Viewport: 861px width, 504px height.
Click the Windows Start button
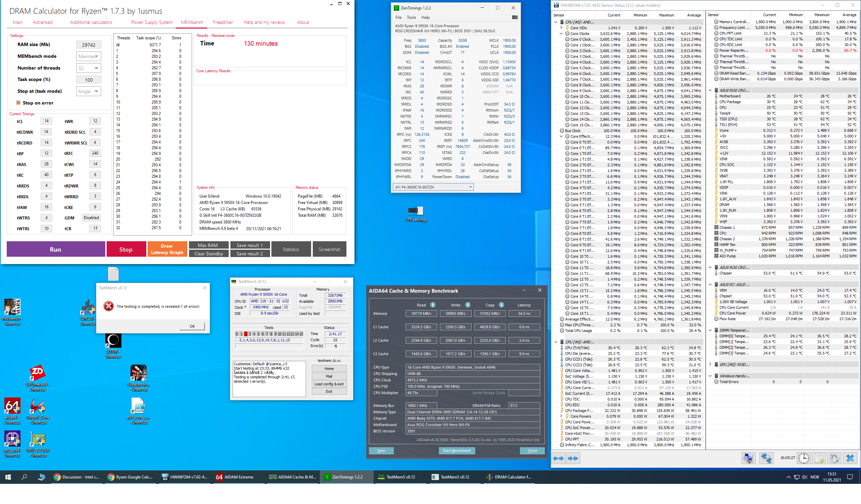click(x=8, y=477)
